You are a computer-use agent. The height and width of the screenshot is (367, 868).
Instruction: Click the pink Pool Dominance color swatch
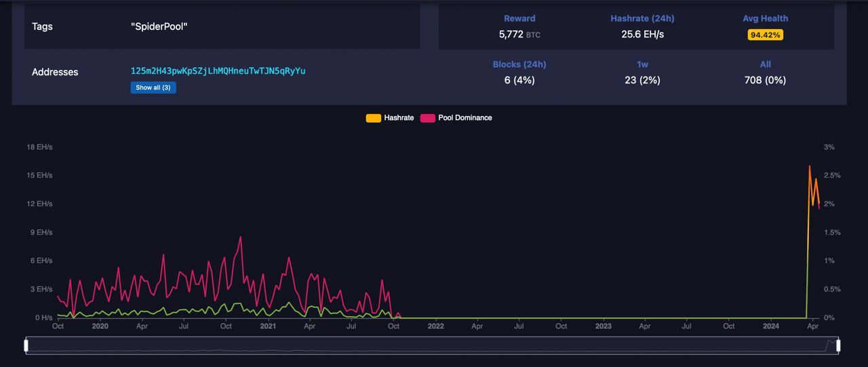click(428, 118)
